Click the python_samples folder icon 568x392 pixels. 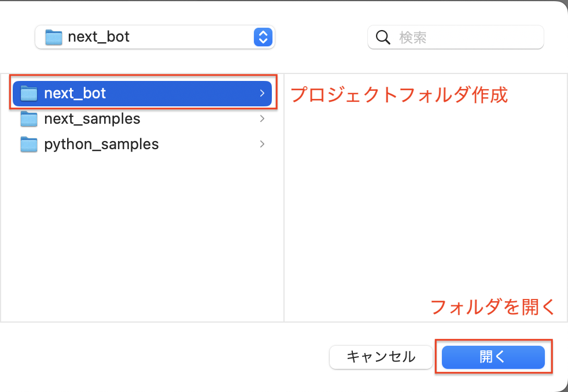pos(29,144)
